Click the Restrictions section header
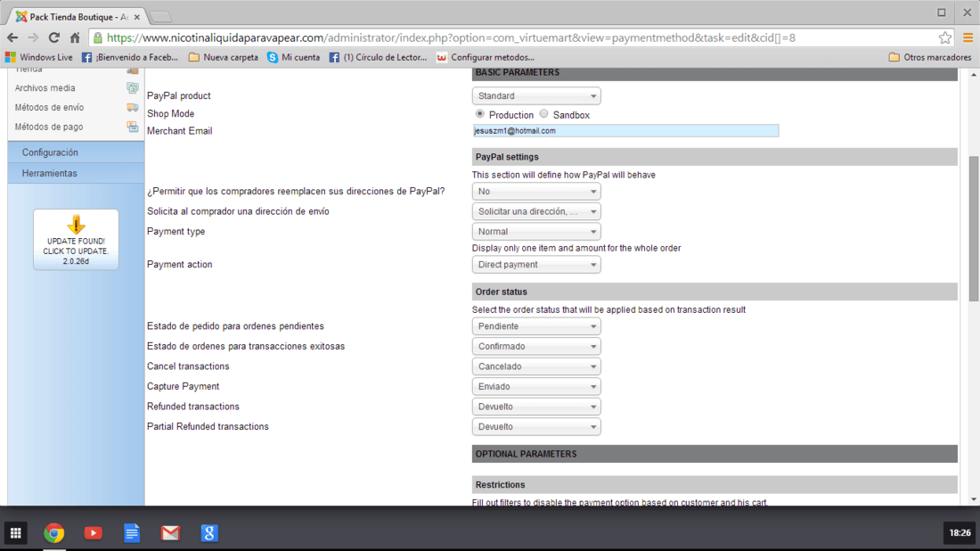 coord(715,485)
